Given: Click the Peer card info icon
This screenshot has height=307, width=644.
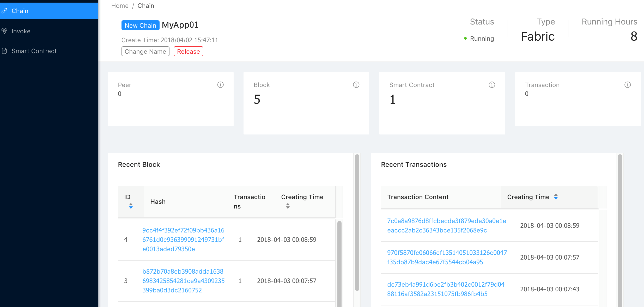Looking at the screenshot, I should tap(220, 85).
